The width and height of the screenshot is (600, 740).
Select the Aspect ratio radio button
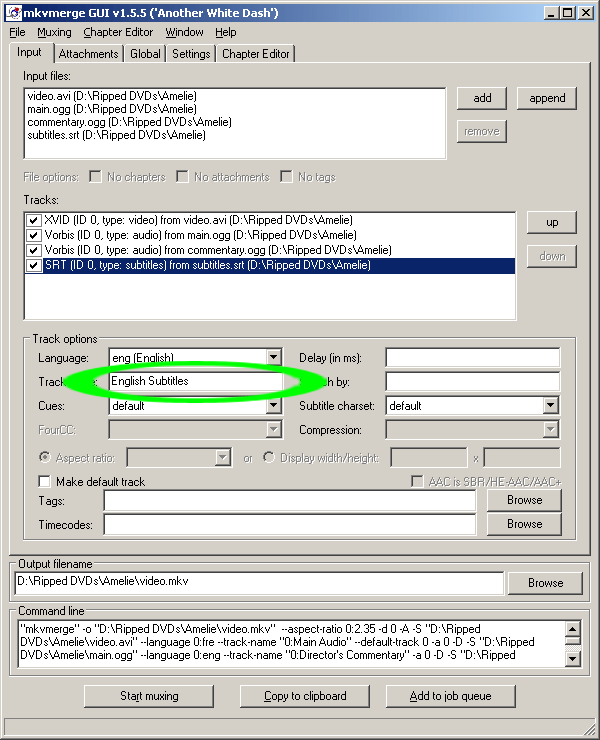[44, 457]
